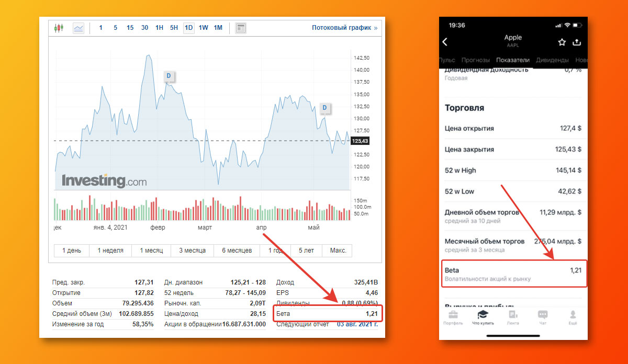Tap the 52 w Low row
Viewport: 628px width, 364px height.
[513, 191]
